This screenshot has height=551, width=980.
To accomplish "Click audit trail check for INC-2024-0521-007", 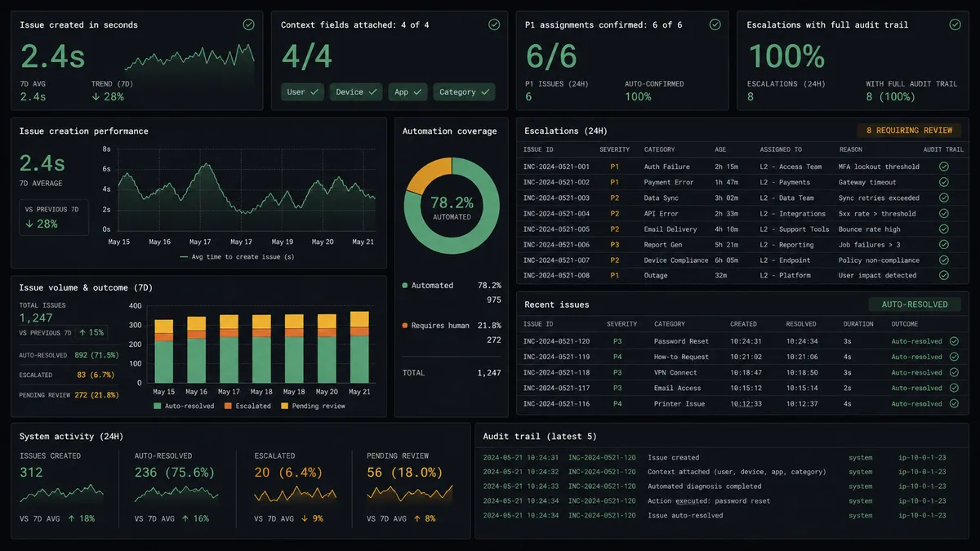I will tap(944, 260).
